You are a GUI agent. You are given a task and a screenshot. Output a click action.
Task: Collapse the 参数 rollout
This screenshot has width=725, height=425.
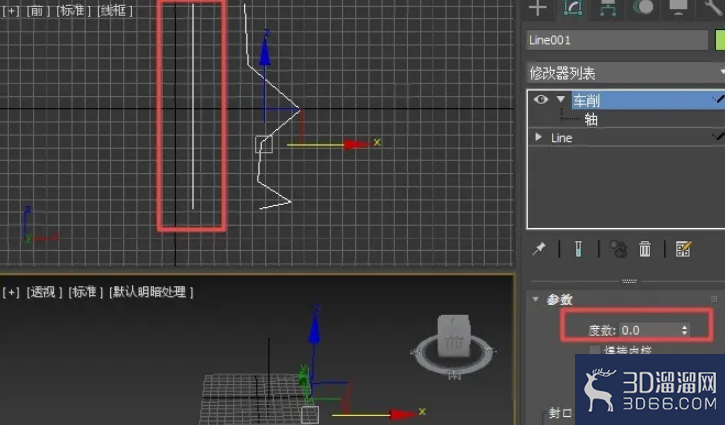point(536,299)
